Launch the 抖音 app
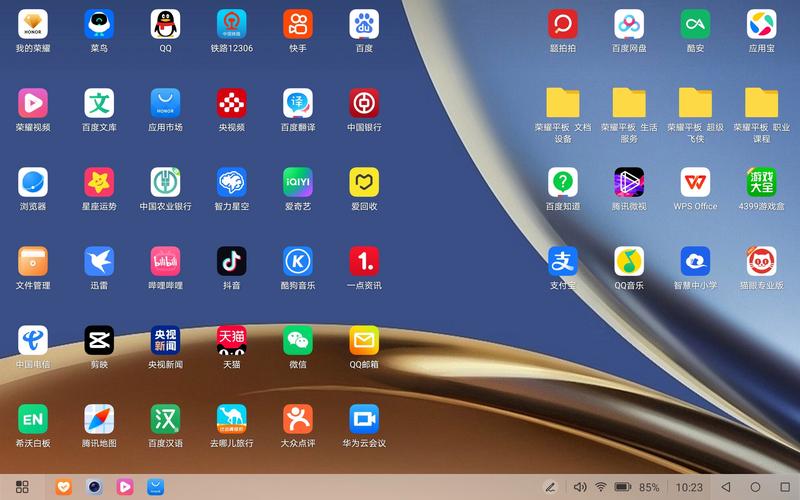Viewport: 800px width, 500px height. (x=232, y=261)
